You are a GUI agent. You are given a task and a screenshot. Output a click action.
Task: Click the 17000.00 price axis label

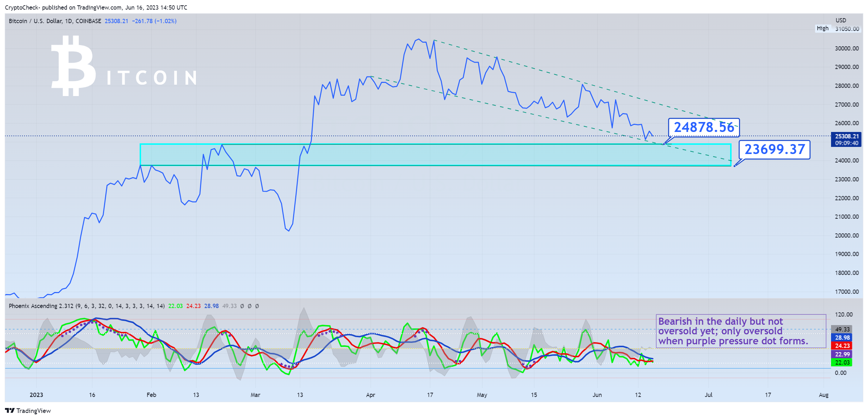click(847, 292)
